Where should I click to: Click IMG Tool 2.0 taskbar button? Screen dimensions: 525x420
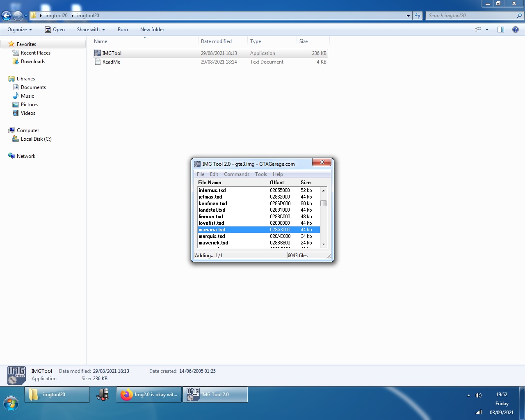215,395
